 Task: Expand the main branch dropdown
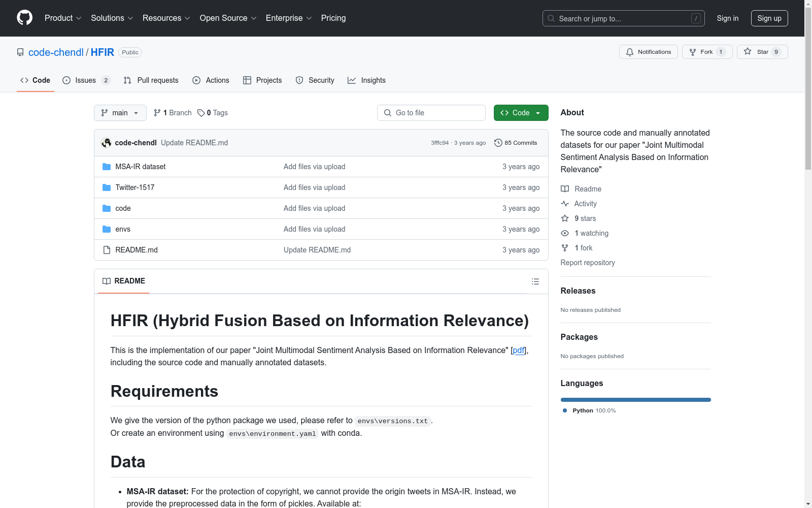[x=120, y=113]
